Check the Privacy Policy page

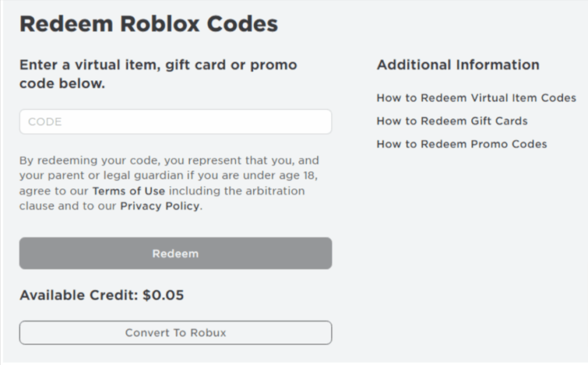(x=159, y=206)
